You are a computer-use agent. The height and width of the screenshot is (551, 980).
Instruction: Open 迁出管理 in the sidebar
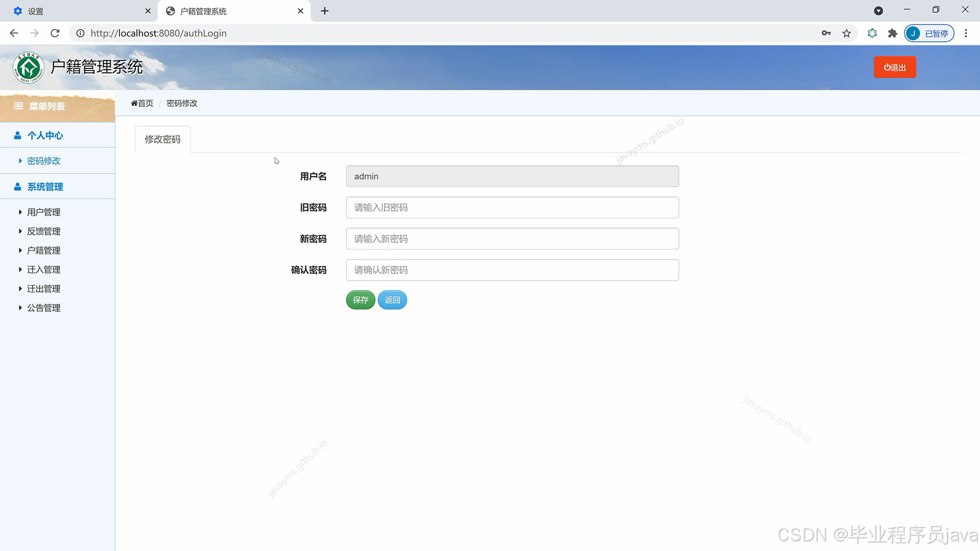(x=43, y=289)
